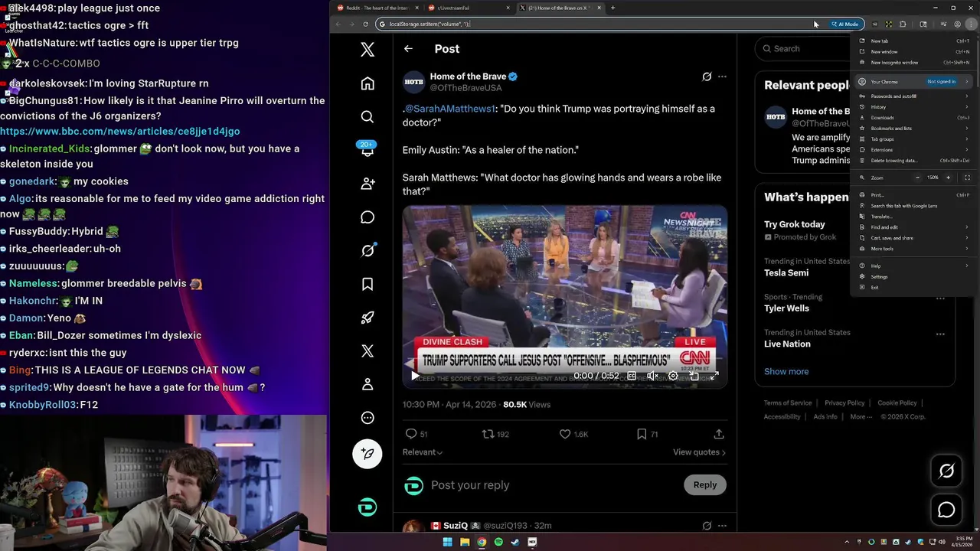This screenshot has height=551, width=980.
Task: Compose a new post with feather button
Action: (x=367, y=454)
